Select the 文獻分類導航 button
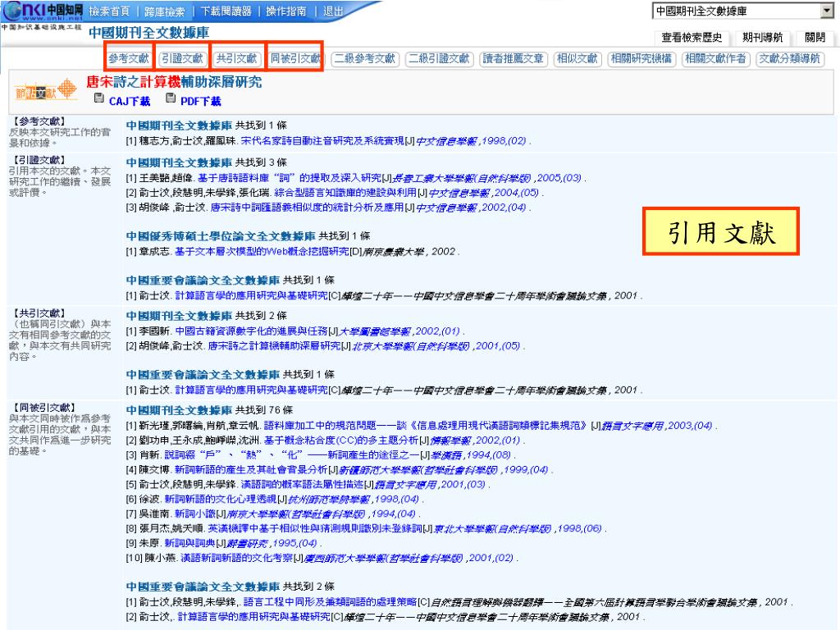Screen dimensions: 840x630 click(790, 58)
